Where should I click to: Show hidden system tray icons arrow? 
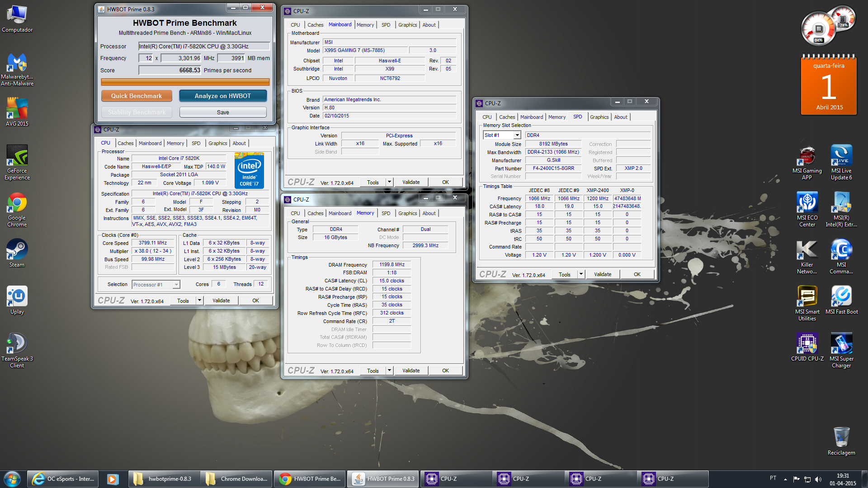[785, 479]
